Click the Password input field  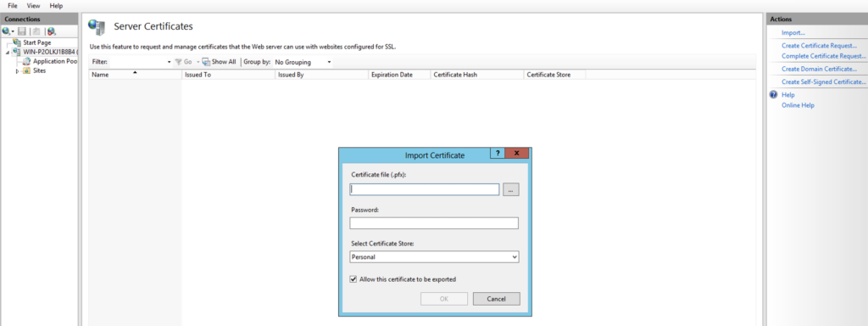point(434,223)
